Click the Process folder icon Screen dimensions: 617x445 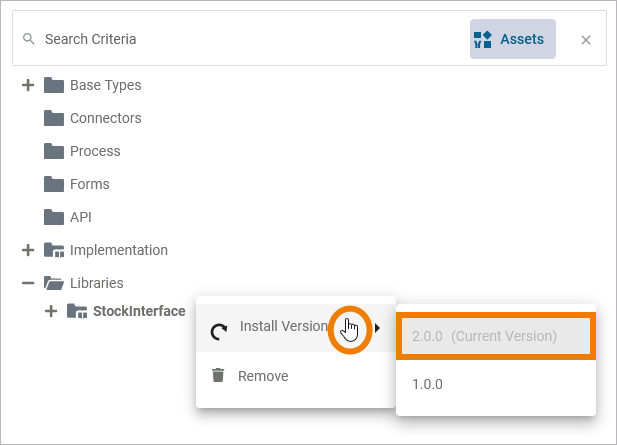click(54, 152)
